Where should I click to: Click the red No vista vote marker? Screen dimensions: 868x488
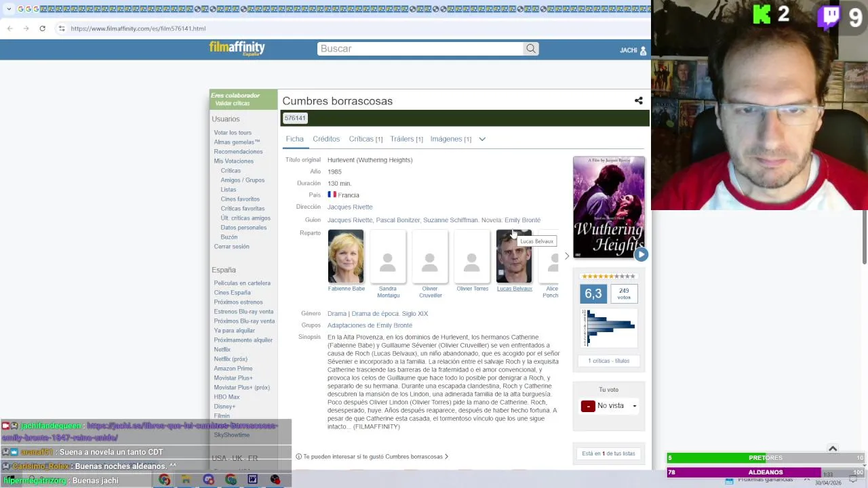(x=588, y=406)
